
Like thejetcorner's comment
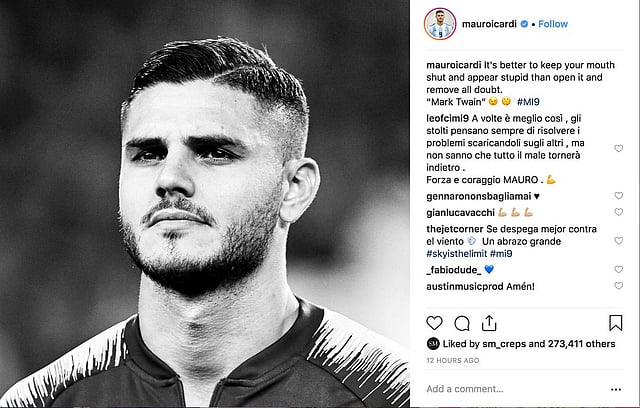click(619, 241)
